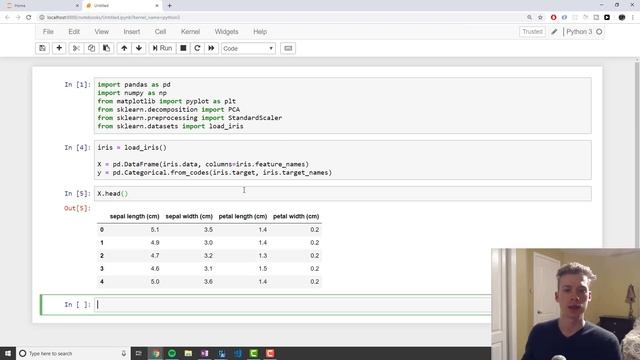640x360 pixels.
Task: Click the 4.9 value in row 1
Action: tap(155, 243)
